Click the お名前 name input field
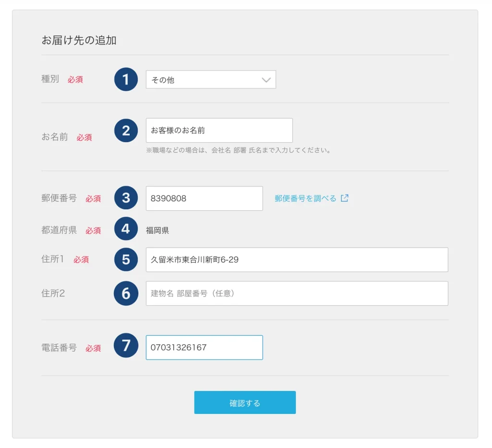The width and height of the screenshot is (492, 448). click(x=219, y=130)
